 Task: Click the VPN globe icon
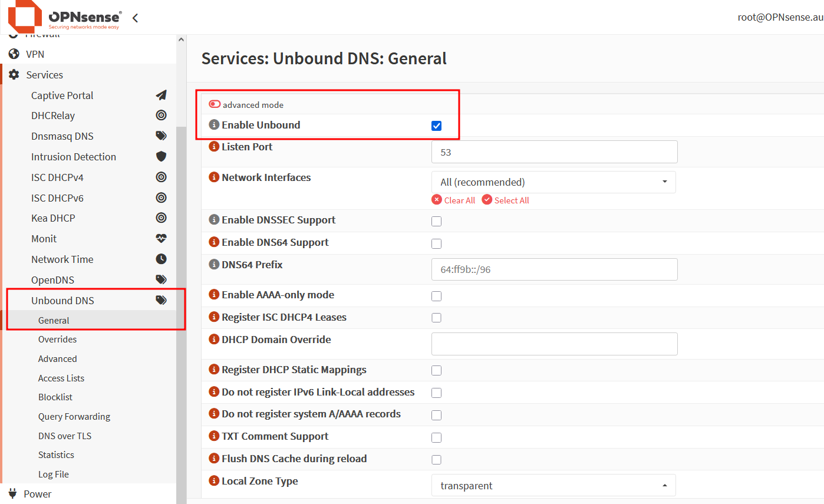pyautogui.click(x=14, y=54)
